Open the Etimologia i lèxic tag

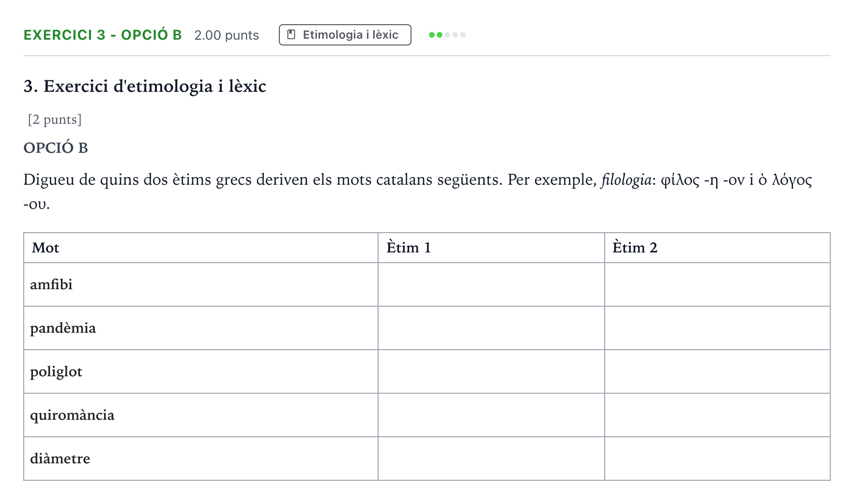point(345,35)
